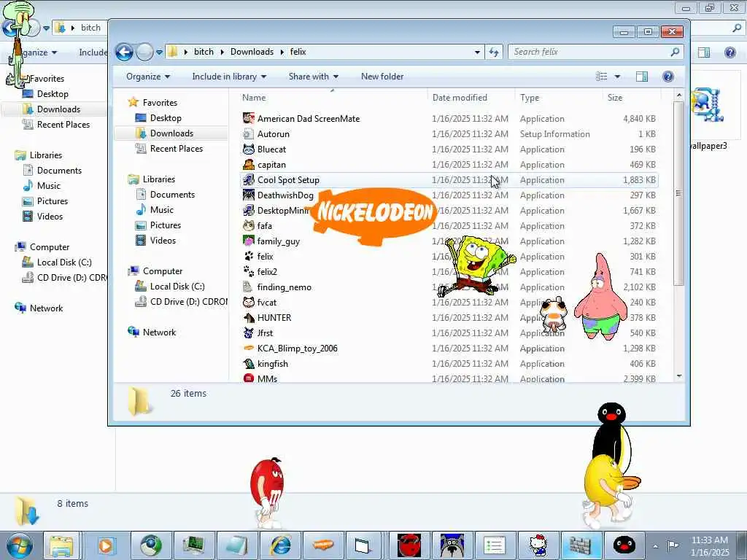747x560 pixels.
Task: Select Local Disk (C:) in felix window
Action: [177, 286]
